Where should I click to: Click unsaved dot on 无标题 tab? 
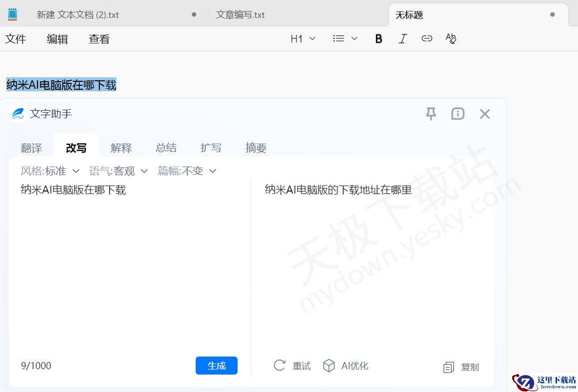pos(552,15)
